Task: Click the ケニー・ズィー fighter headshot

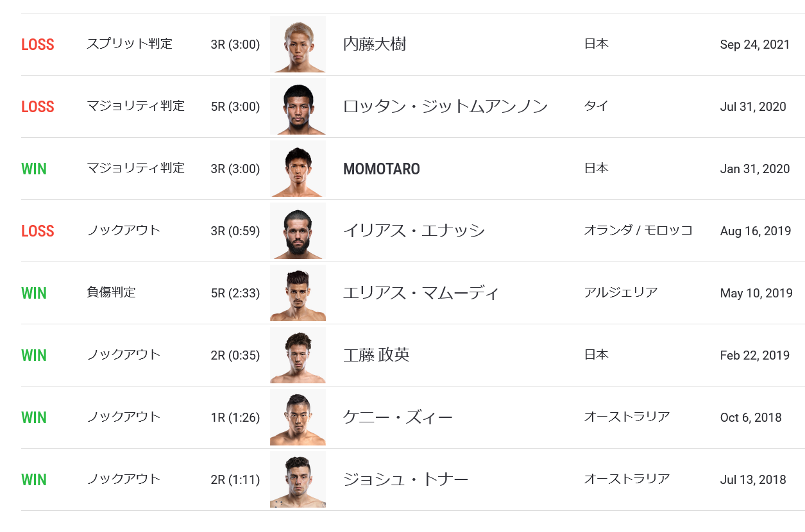Action: coord(298,417)
